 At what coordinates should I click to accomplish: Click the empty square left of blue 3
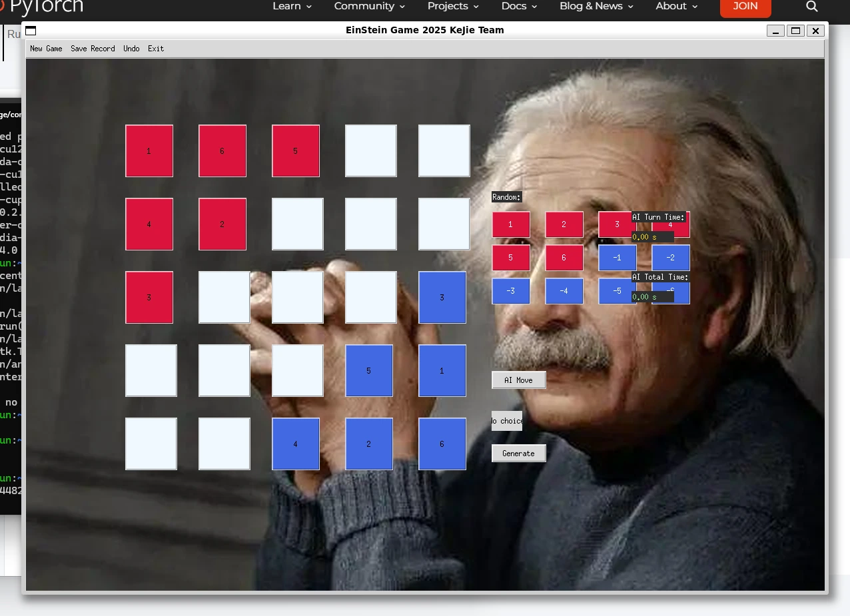(371, 298)
